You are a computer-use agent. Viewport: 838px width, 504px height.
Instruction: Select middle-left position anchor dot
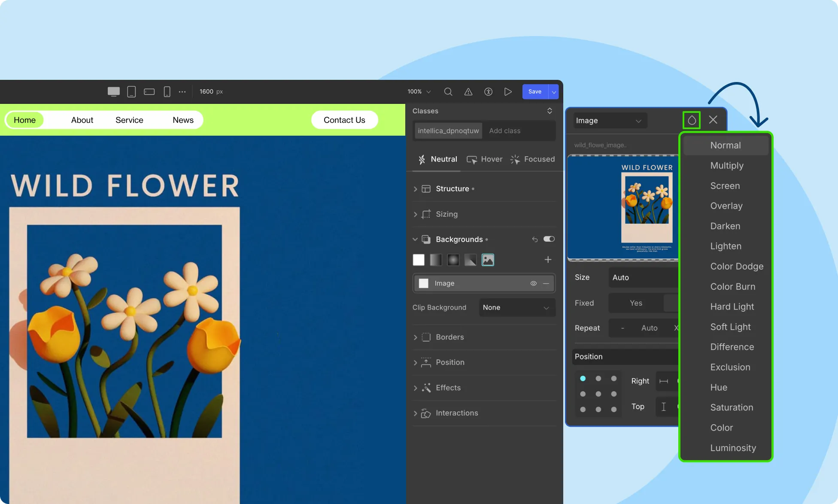pos(583,394)
